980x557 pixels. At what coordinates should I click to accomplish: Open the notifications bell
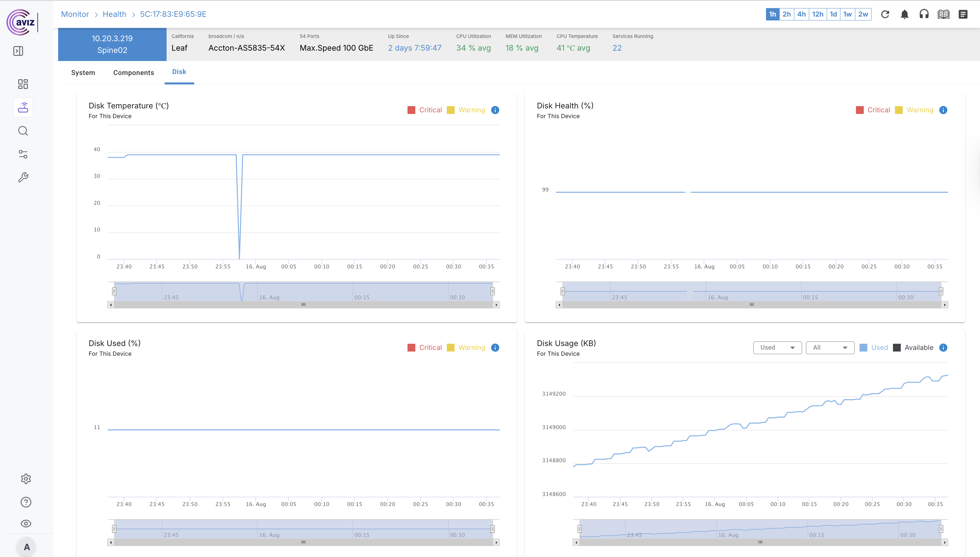pyautogui.click(x=904, y=14)
